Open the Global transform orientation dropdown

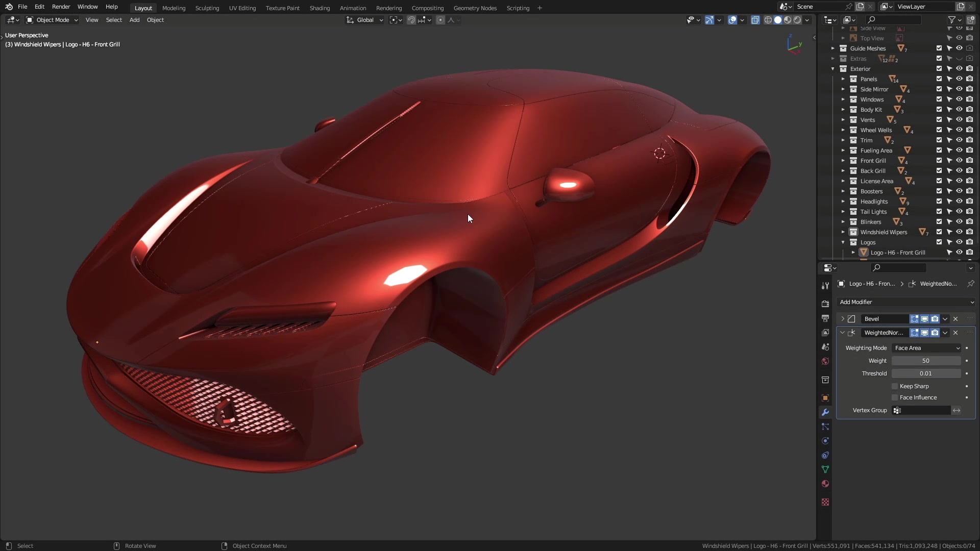[365, 20]
